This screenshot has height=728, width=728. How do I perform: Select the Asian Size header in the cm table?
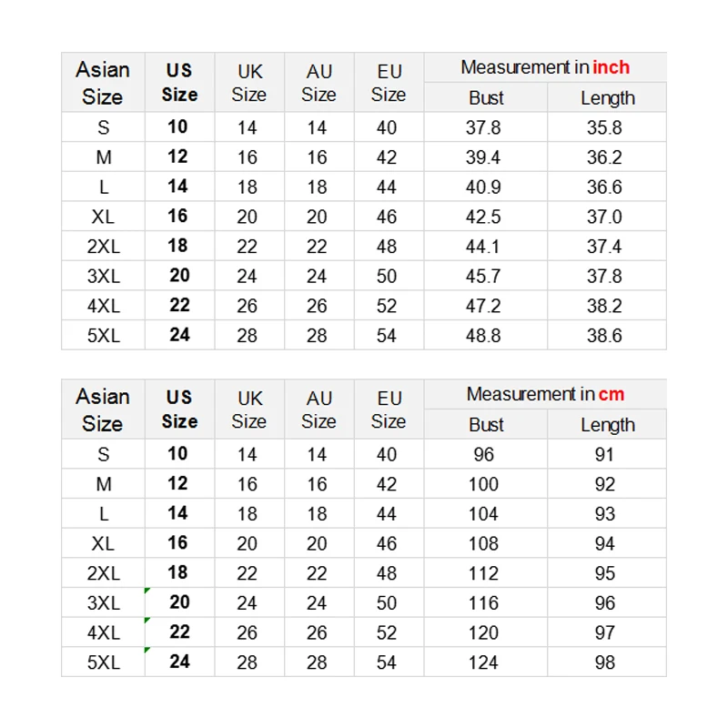coord(103,409)
